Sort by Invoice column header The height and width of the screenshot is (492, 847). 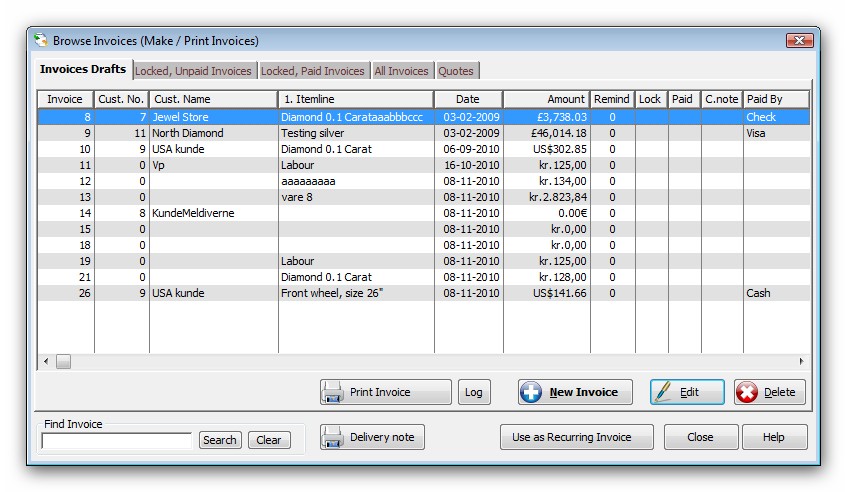65,99
